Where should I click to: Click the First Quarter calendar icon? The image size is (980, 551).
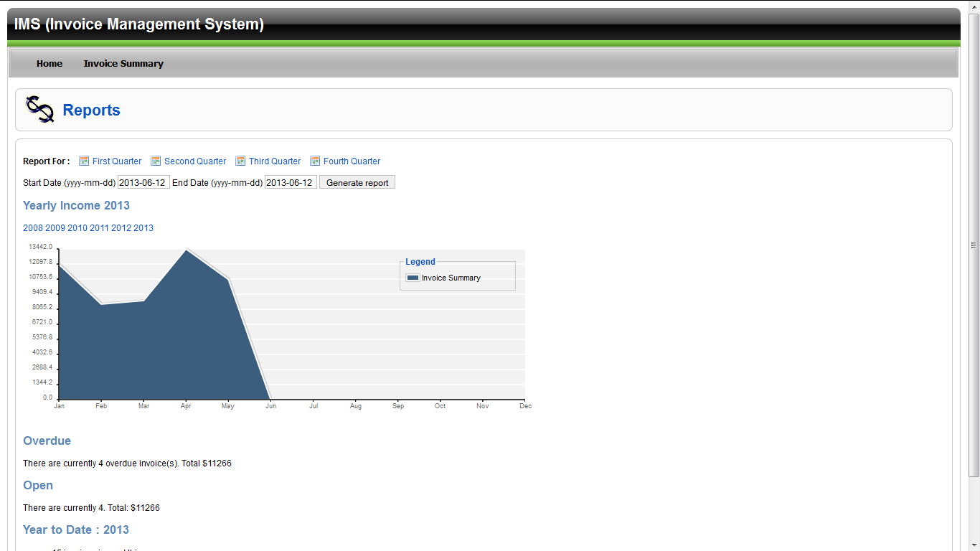pos(84,161)
